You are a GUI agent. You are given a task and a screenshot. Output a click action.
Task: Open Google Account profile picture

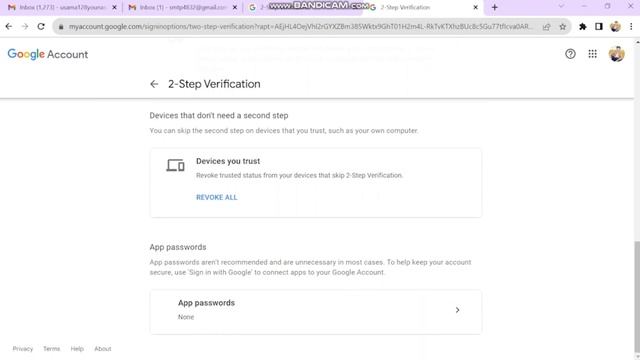point(616,54)
